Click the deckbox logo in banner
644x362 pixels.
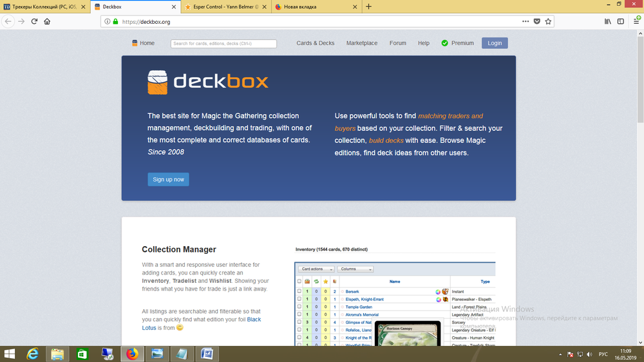(x=208, y=82)
